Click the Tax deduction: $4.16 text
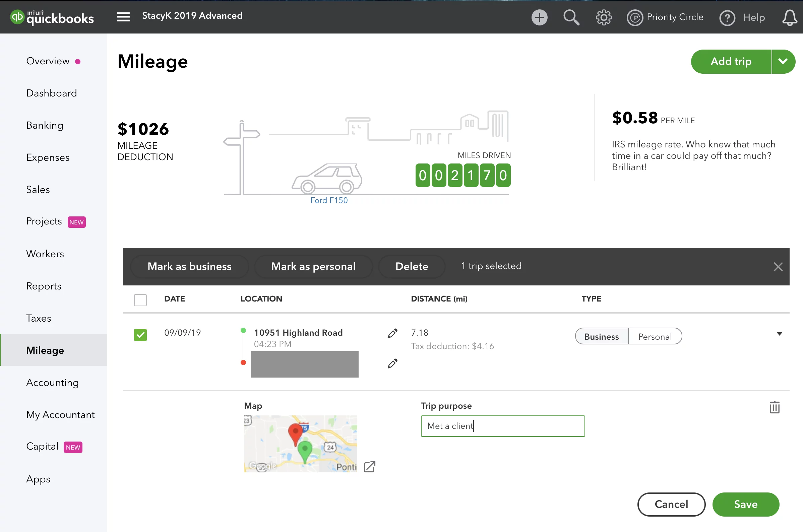This screenshot has height=532, width=803. tap(452, 346)
